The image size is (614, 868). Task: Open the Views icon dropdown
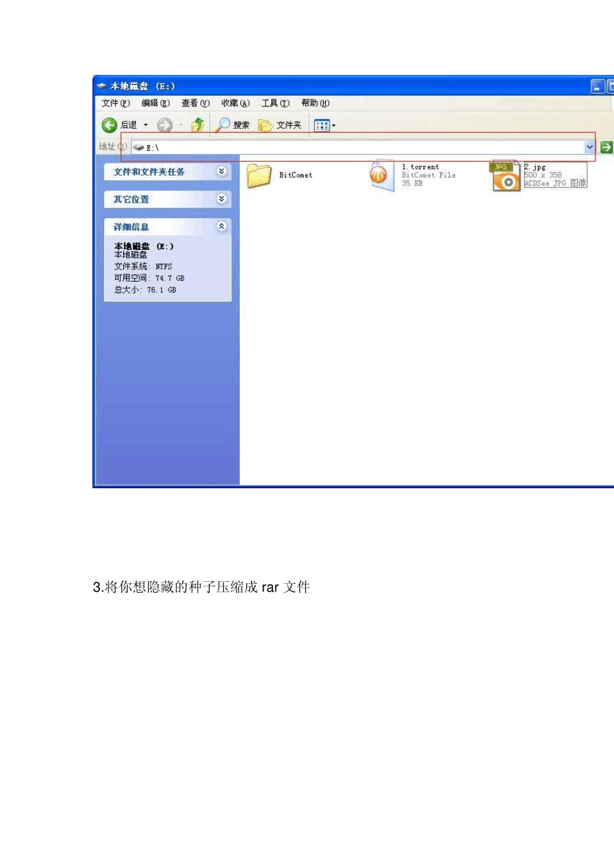325,125
